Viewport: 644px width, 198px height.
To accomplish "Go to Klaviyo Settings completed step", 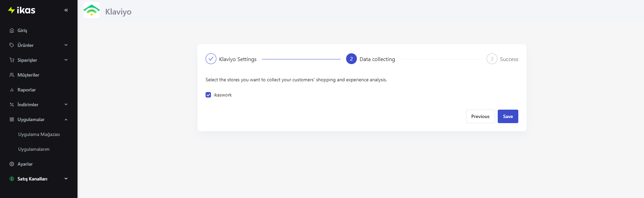I will pos(231,59).
